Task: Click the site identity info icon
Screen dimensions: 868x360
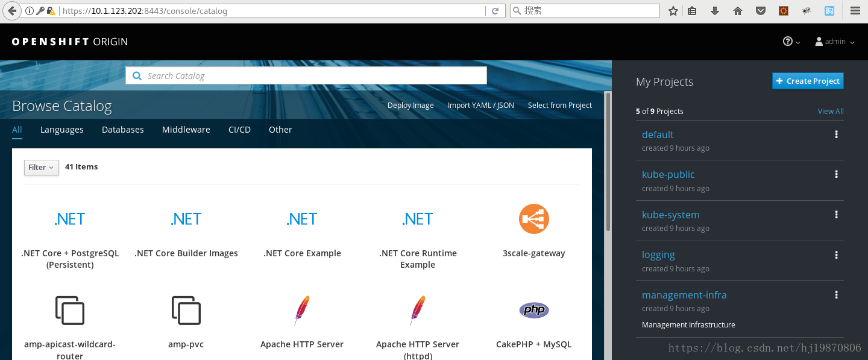Action: coord(30,11)
